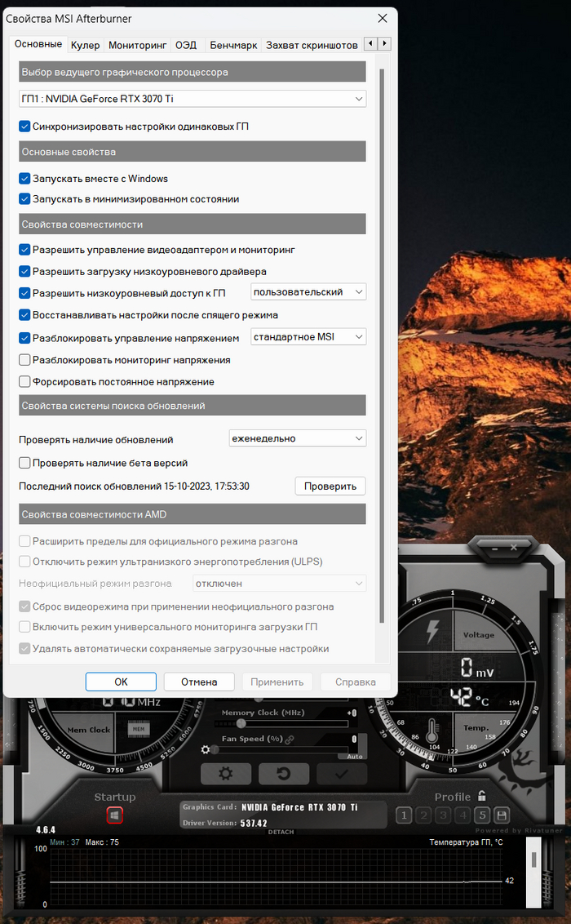This screenshot has height=924, width=571.
Task: Select profile slot 5
Action: (483, 815)
